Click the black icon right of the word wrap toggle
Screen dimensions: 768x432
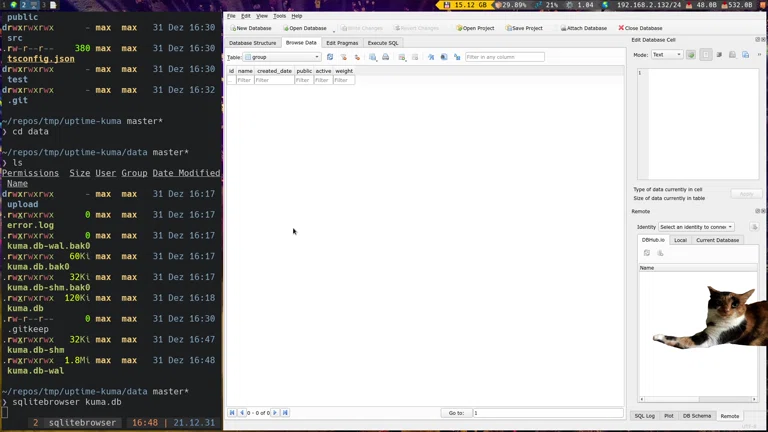(719, 55)
